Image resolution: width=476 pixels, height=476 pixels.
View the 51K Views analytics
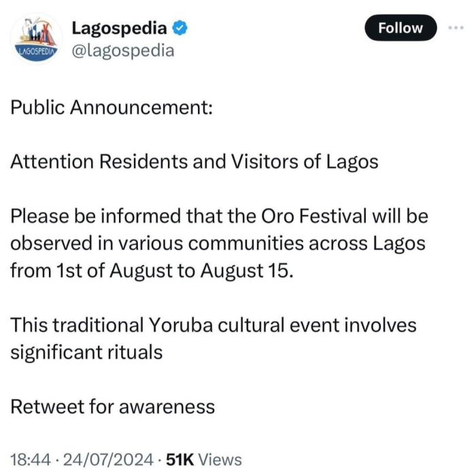point(204,460)
